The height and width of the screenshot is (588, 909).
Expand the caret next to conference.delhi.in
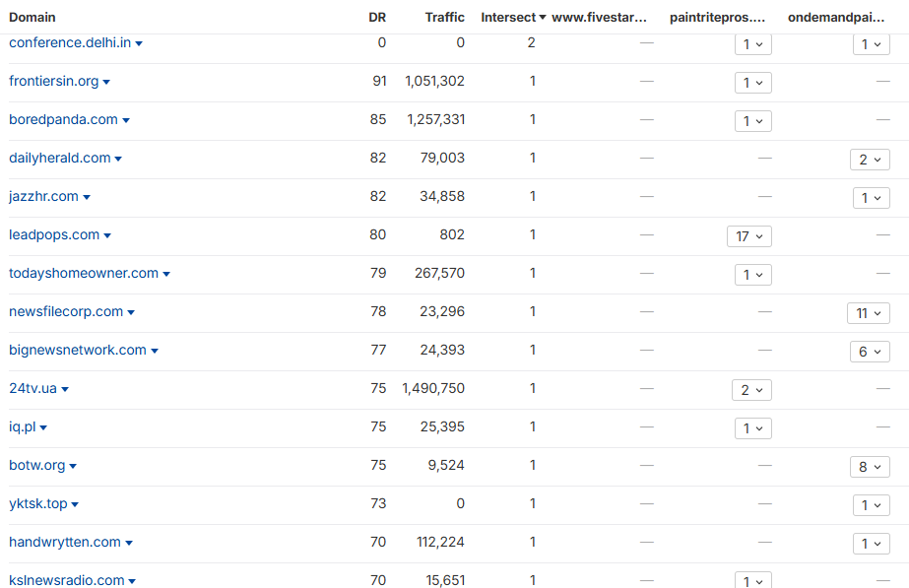140,42
